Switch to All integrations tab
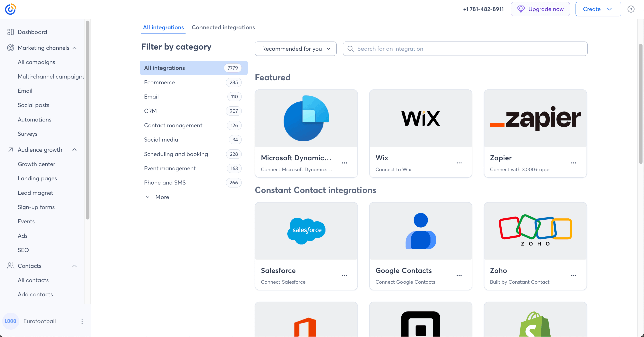Viewport: 644px width, 337px height. pos(163,27)
